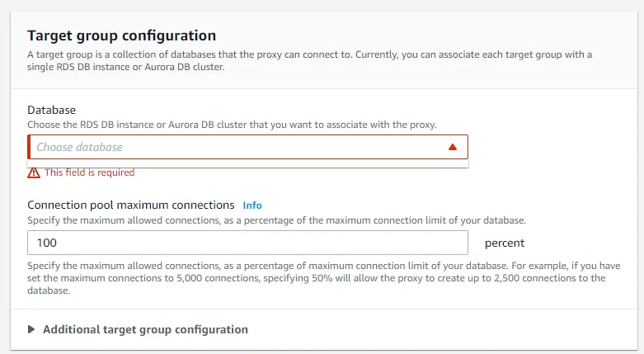The height and width of the screenshot is (354, 644).
Task: Click the disclosure triangle beside Additional target group
Action: [x=31, y=329]
